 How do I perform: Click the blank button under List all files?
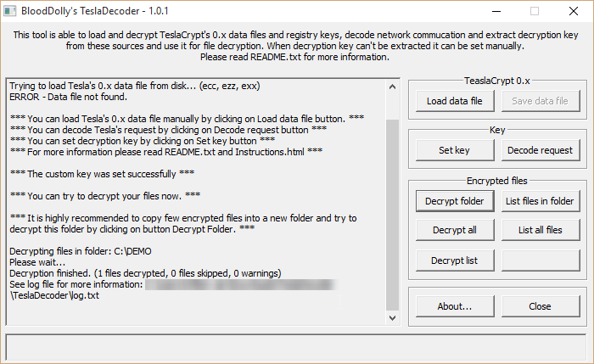coord(540,259)
